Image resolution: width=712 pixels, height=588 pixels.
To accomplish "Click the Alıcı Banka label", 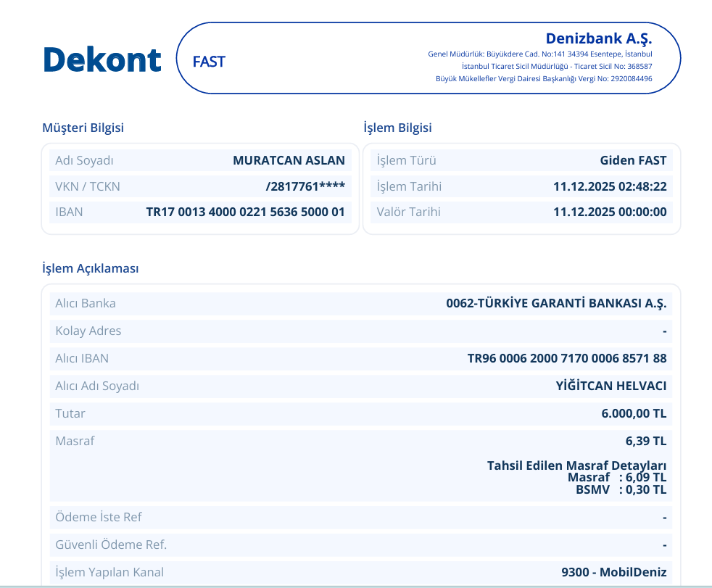I will click(x=86, y=303).
